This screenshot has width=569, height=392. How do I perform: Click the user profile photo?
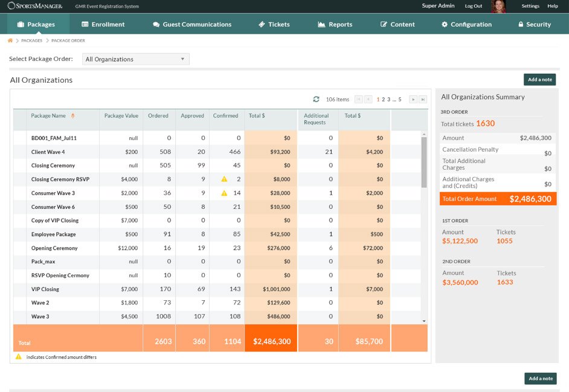pyautogui.click(x=498, y=6)
